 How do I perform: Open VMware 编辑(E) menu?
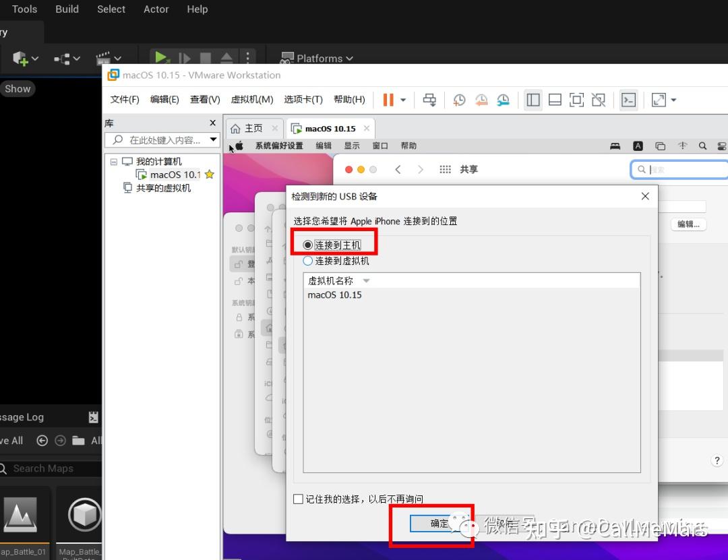click(x=164, y=99)
